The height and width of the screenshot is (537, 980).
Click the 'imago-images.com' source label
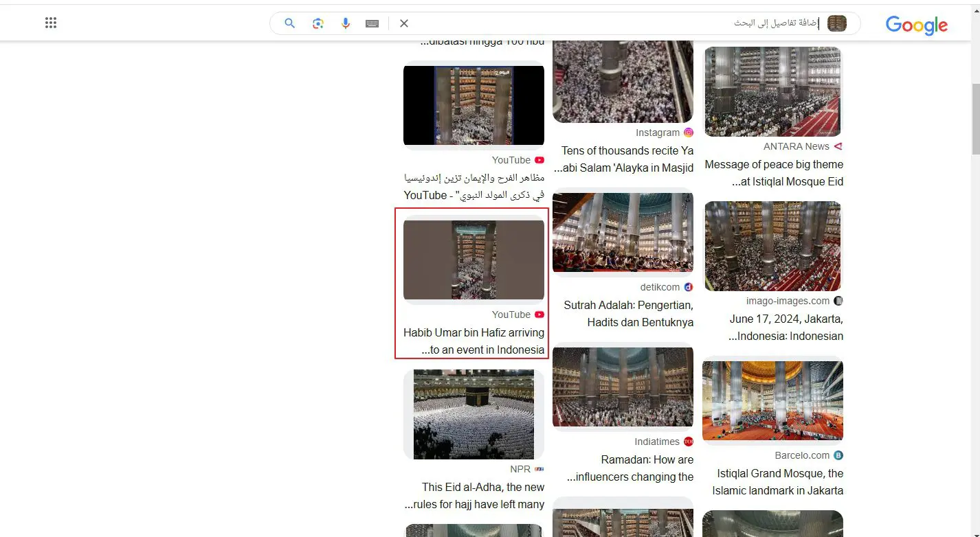point(788,301)
